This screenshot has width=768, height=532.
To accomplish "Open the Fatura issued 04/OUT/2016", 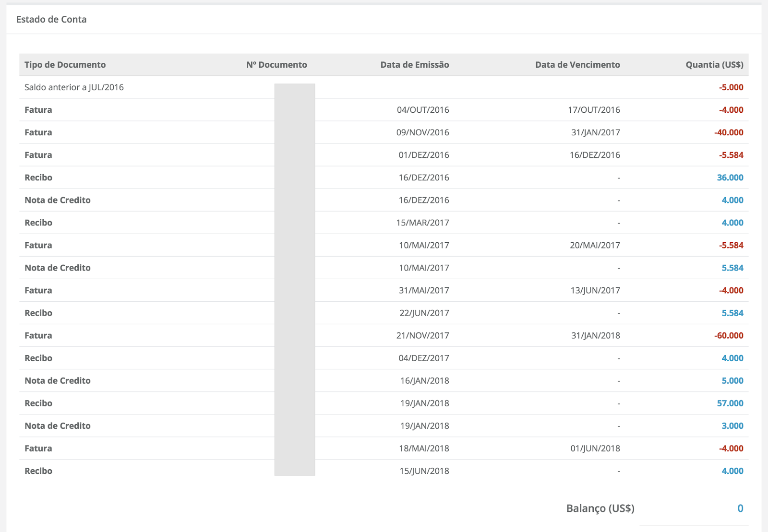I will click(38, 110).
